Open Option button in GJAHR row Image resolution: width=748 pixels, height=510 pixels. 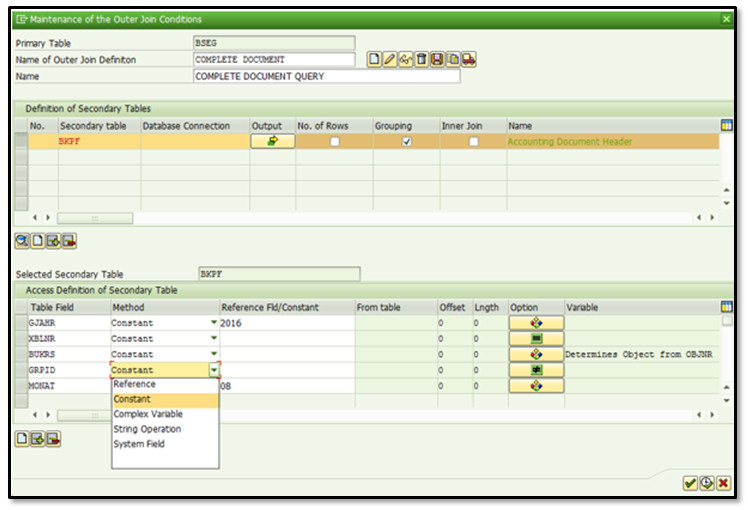[536, 323]
